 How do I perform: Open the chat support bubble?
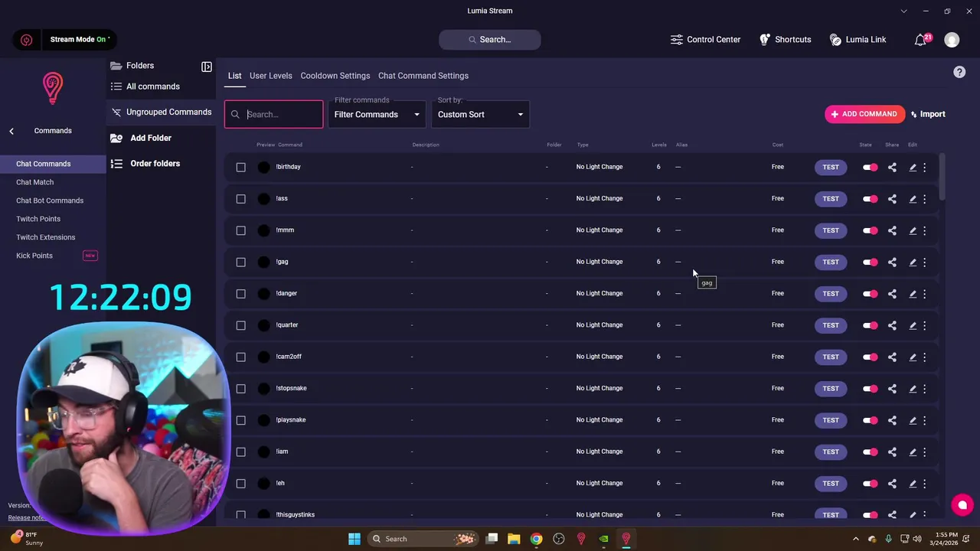click(962, 505)
